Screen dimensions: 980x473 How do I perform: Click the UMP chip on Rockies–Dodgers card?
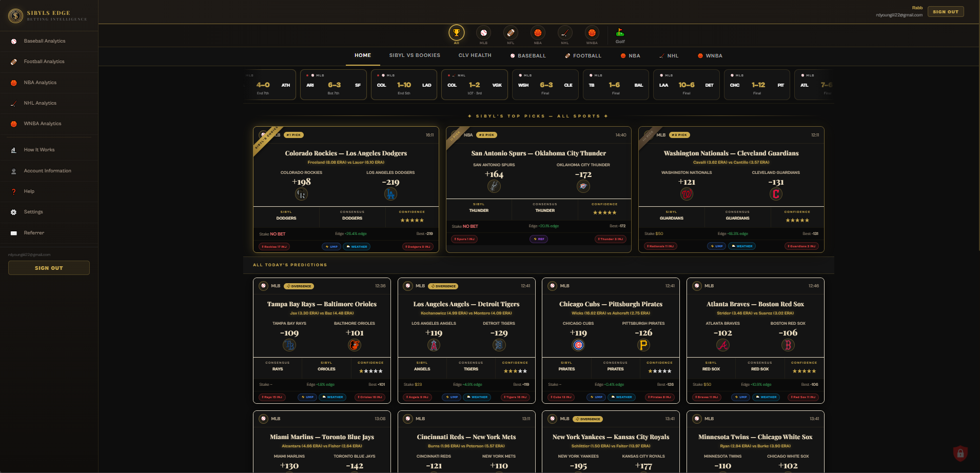click(x=331, y=247)
